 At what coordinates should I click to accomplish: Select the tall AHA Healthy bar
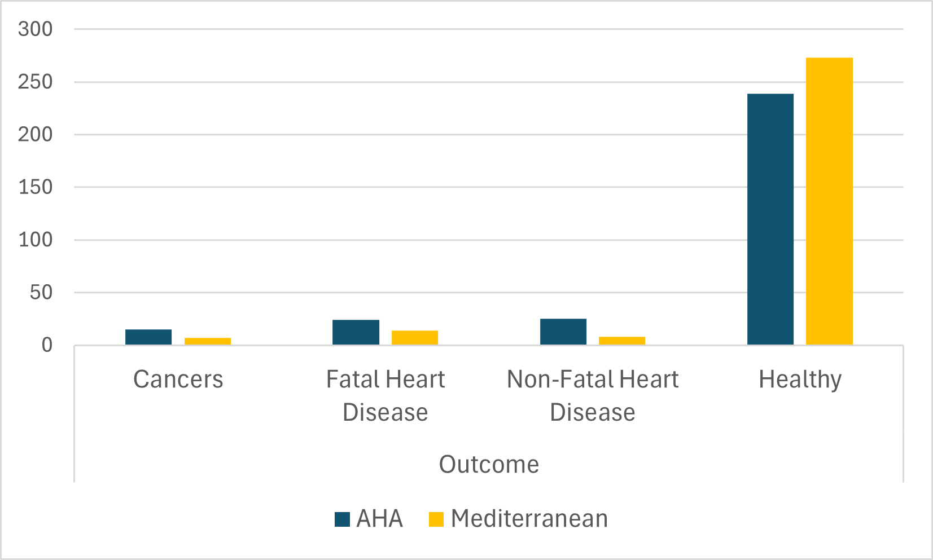[x=770, y=219]
